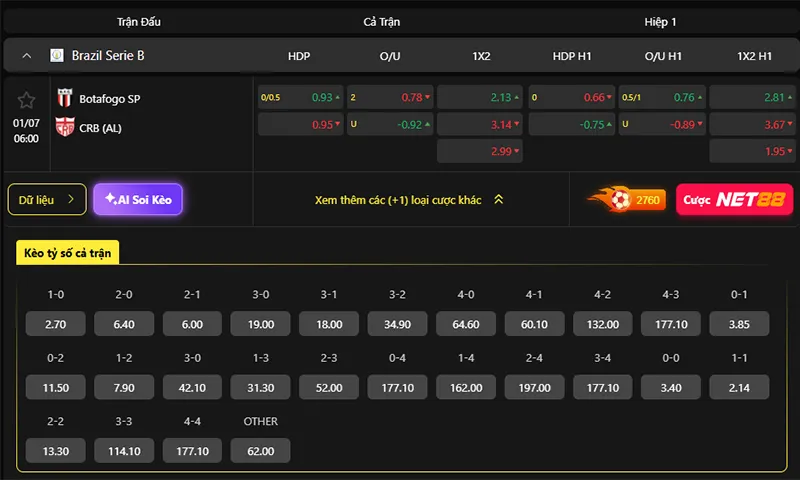Pick correct score 1-0 odds 2.70

coord(56,324)
